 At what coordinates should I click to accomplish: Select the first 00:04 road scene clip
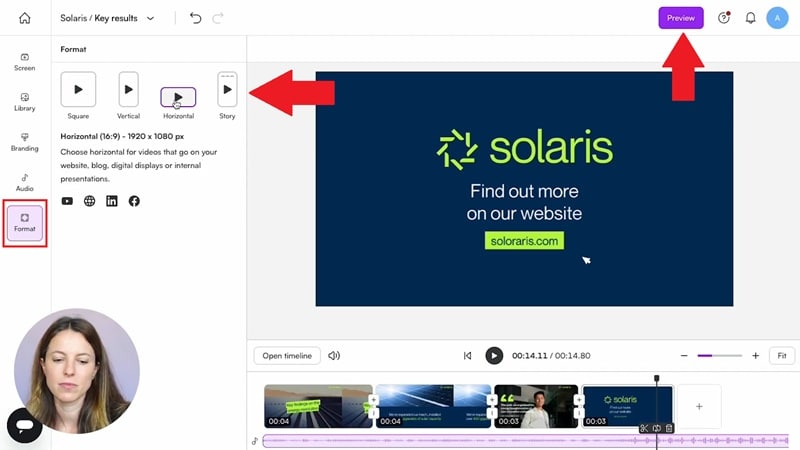318,406
